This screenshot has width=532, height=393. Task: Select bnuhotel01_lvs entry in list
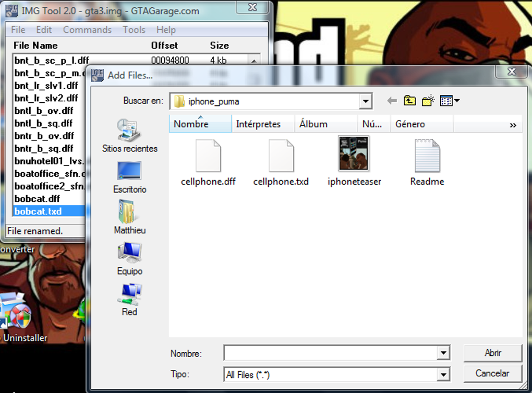50,161
